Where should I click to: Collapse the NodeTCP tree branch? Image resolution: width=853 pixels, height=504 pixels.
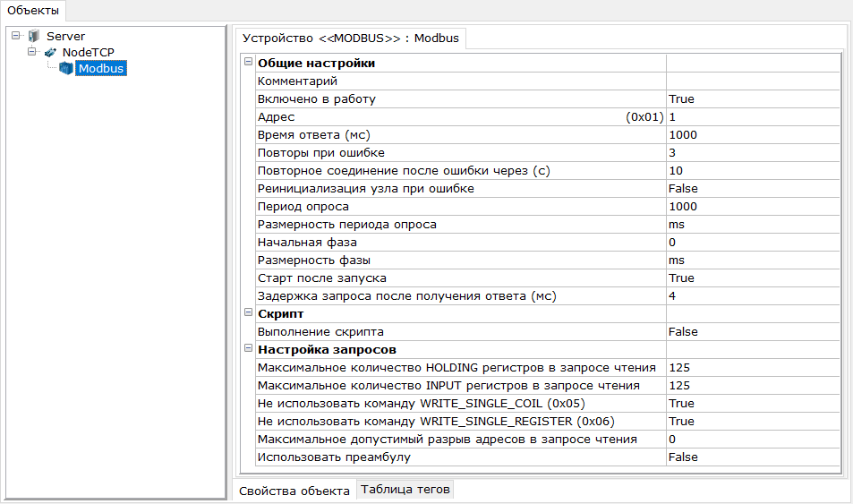[31, 53]
